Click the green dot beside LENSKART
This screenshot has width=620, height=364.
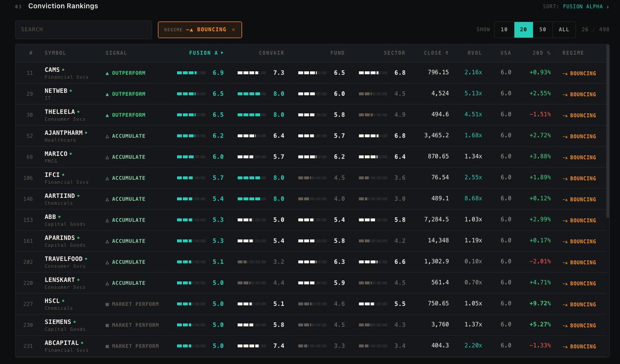pos(79,279)
